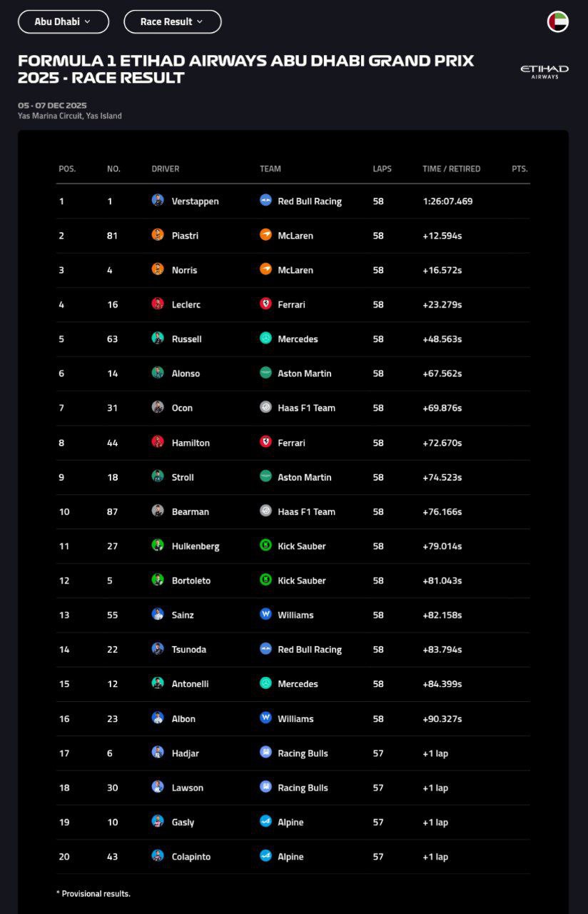Click the Etihad Airways sponsor logo
The height and width of the screenshot is (914, 588).
544,71
